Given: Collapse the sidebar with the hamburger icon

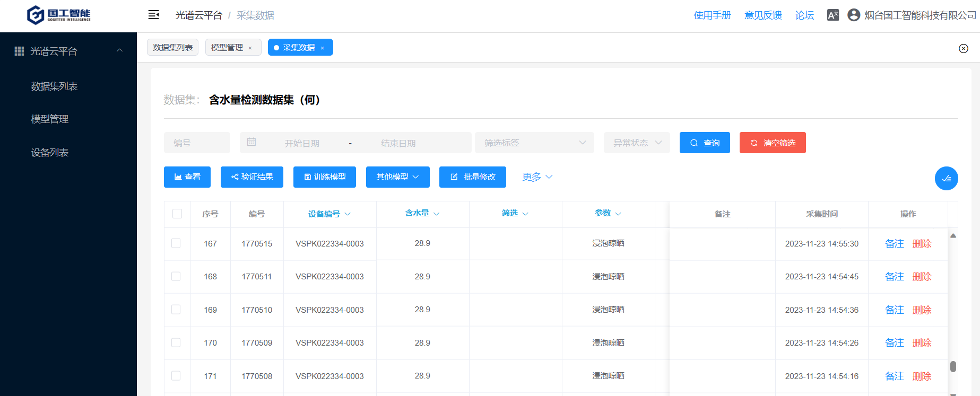Looking at the screenshot, I should coord(153,15).
